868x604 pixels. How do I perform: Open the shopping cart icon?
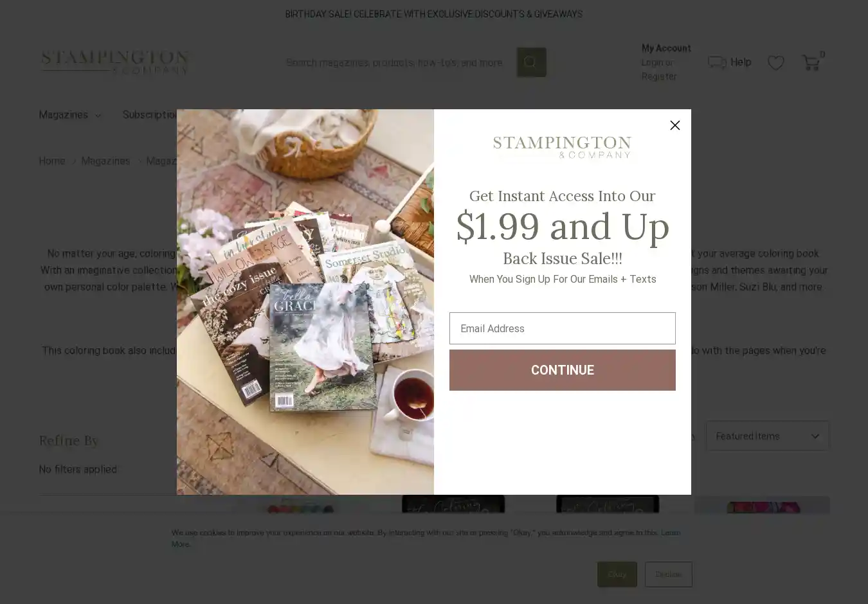[811, 62]
